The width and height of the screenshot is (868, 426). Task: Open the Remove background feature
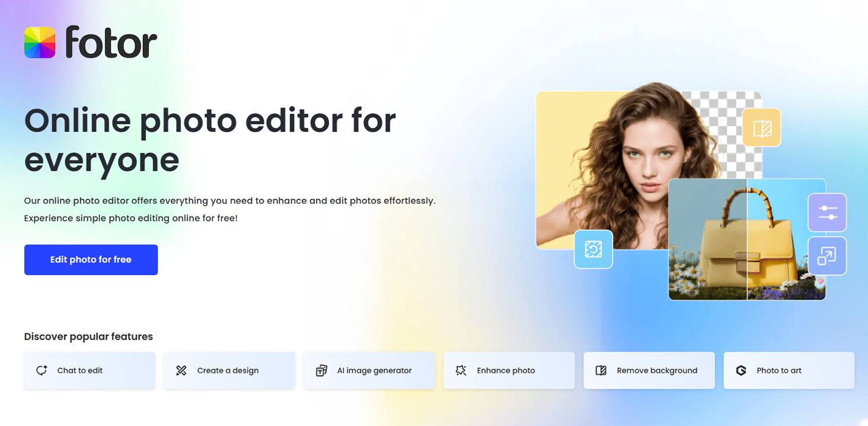coord(649,370)
